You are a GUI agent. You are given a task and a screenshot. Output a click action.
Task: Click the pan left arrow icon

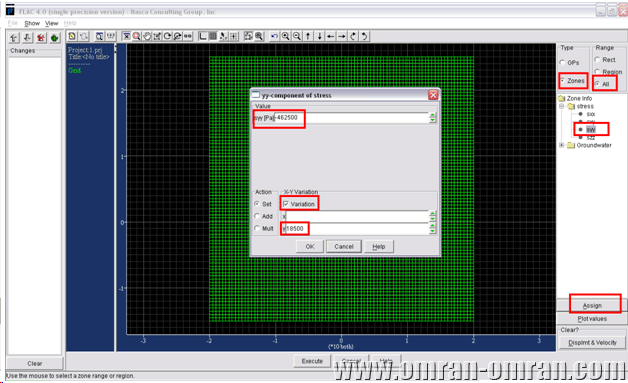(330, 36)
